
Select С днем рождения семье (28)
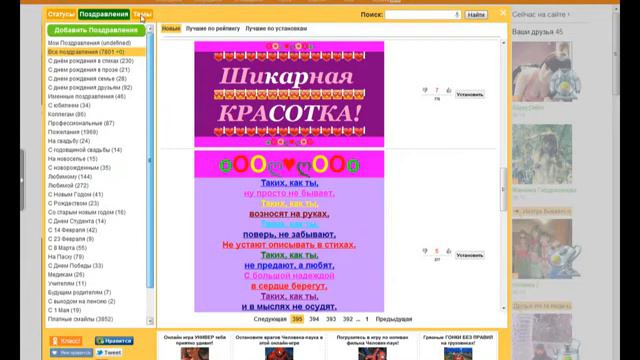(x=87, y=79)
